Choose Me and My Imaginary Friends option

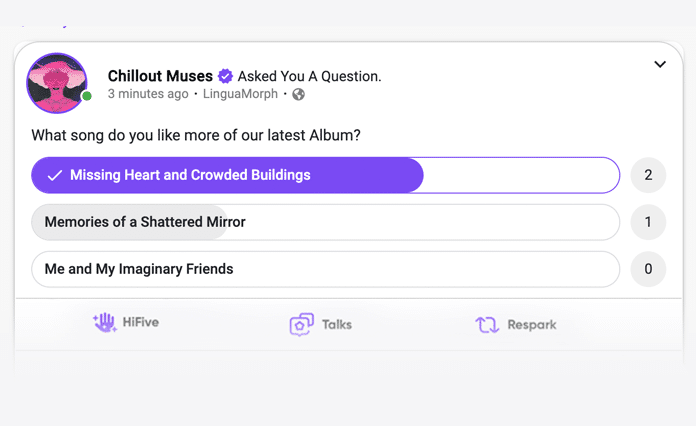click(326, 269)
